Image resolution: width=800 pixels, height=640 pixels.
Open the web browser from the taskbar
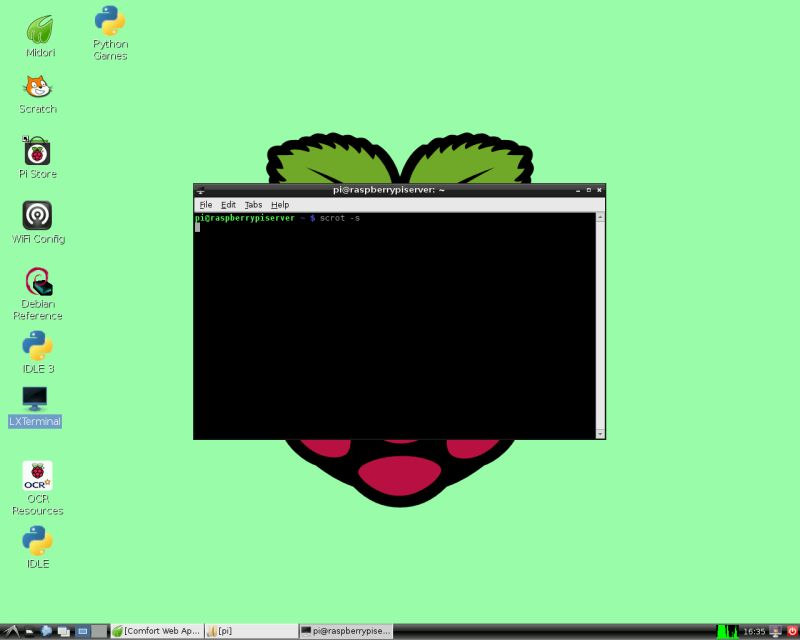pyautogui.click(x=44, y=630)
